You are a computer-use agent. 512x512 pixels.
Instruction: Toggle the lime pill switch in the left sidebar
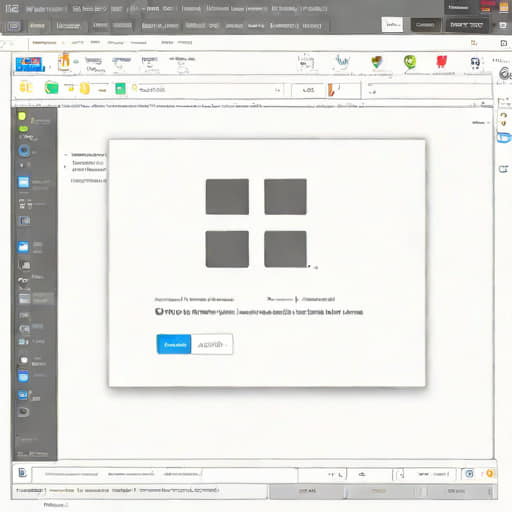tap(23, 129)
